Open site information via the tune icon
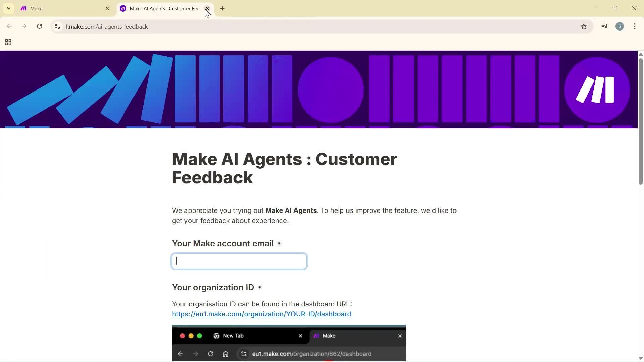644x362 pixels. 57,27
